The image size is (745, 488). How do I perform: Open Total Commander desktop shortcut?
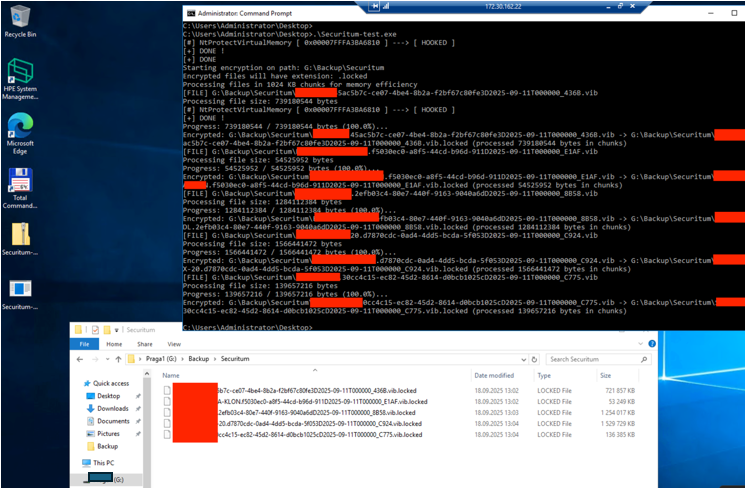pyautogui.click(x=20, y=185)
